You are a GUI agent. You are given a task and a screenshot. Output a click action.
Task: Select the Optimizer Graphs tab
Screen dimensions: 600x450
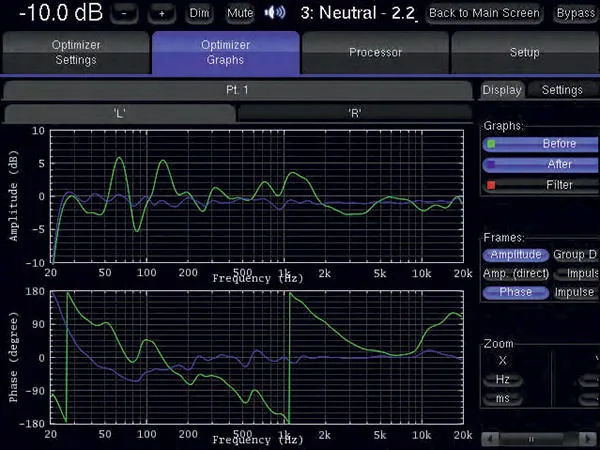click(x=226, y=52)
